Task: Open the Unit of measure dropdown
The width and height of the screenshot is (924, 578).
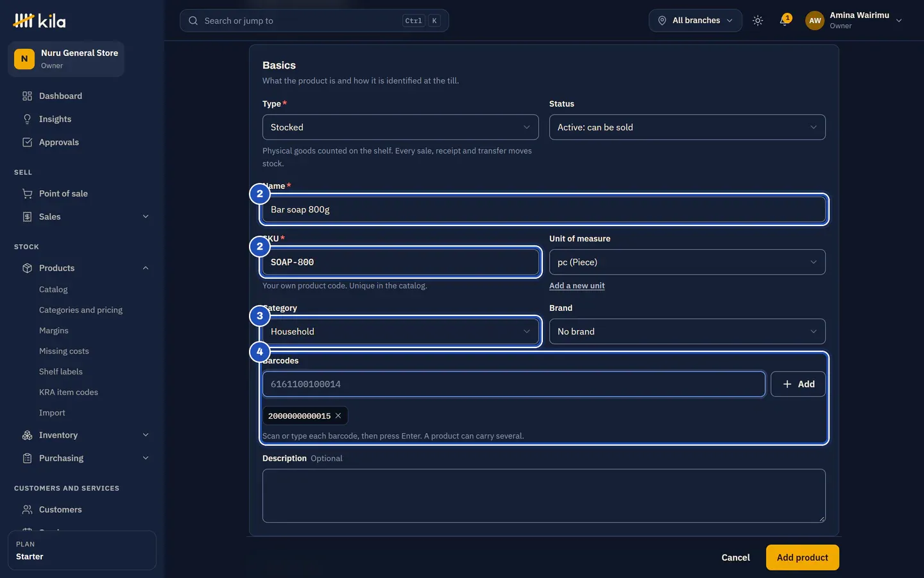Action: (687, 262)
